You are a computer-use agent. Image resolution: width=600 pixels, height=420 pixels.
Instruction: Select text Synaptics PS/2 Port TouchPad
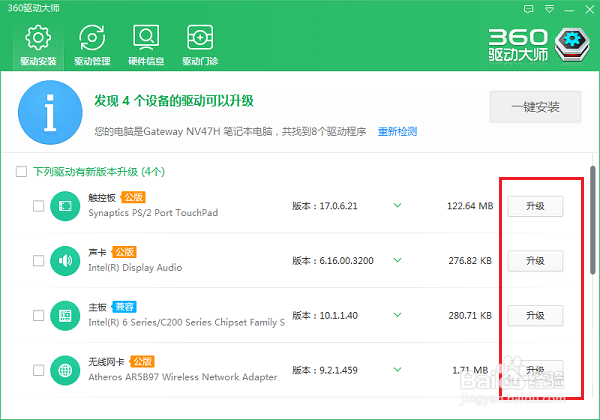[x=153, y=213]
